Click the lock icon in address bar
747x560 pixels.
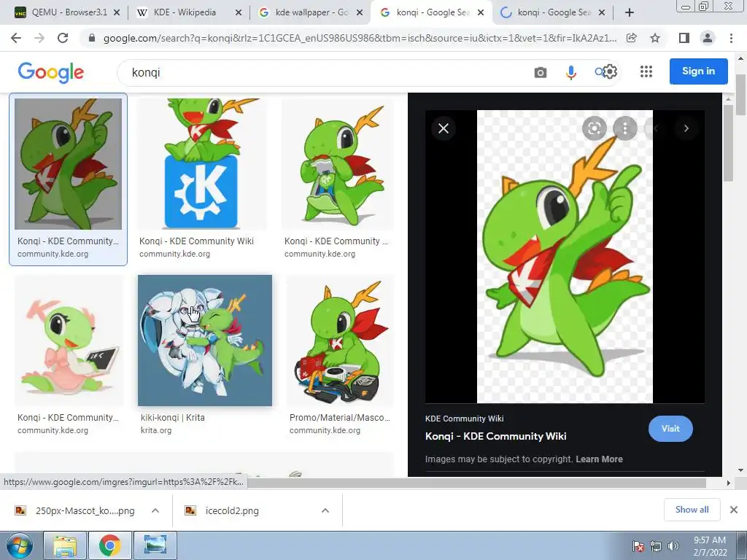[92, 38]
